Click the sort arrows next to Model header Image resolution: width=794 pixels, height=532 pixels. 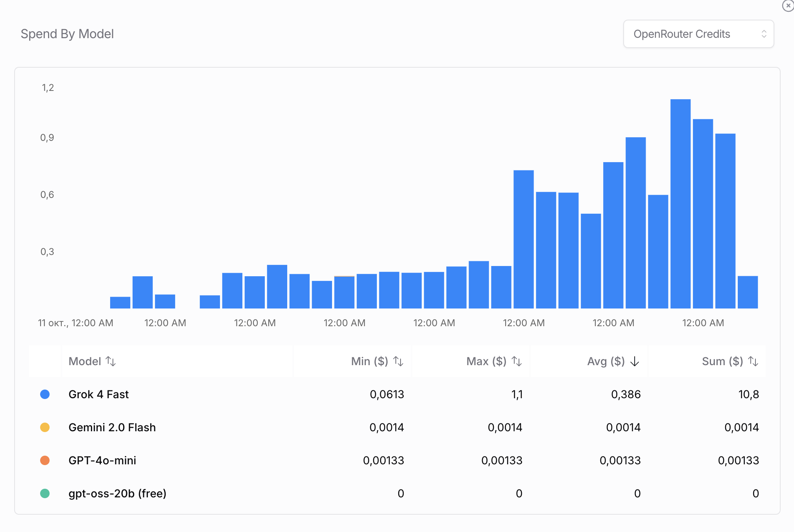click(x=111, y=361)
